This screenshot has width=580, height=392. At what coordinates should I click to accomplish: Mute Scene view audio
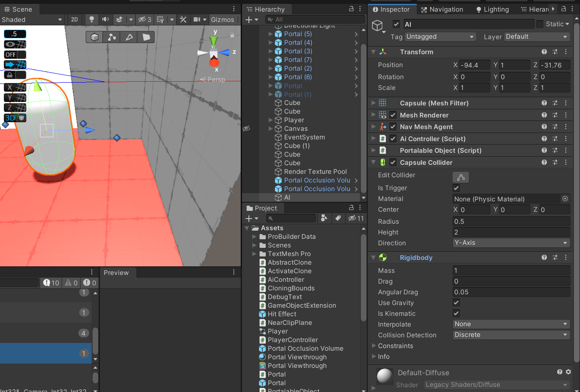pyautogui.click(x=105, y=19)
